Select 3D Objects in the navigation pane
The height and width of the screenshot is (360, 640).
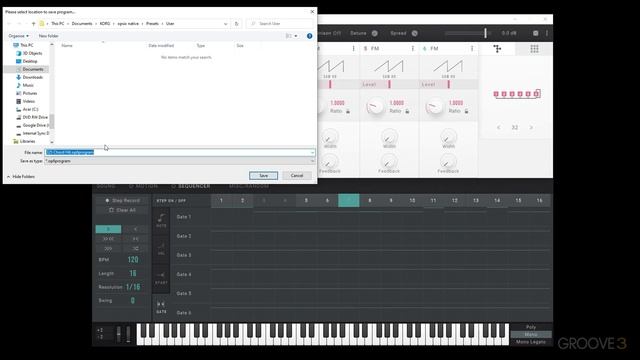pyautogui.click(x=32, y=53)
